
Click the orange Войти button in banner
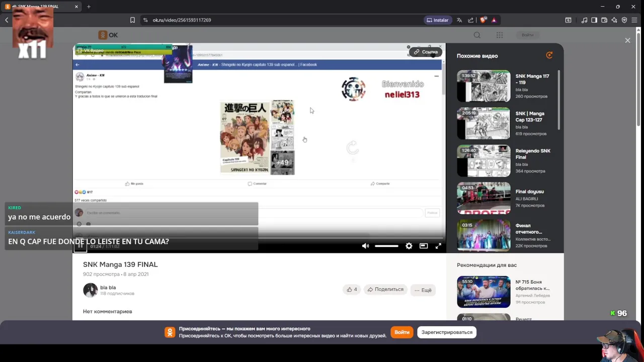(402, 332)
